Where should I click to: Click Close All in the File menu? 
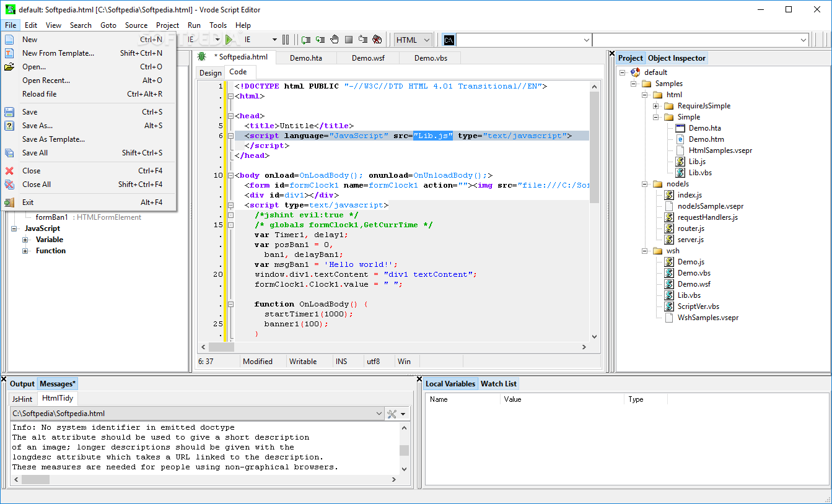point(89,185)
